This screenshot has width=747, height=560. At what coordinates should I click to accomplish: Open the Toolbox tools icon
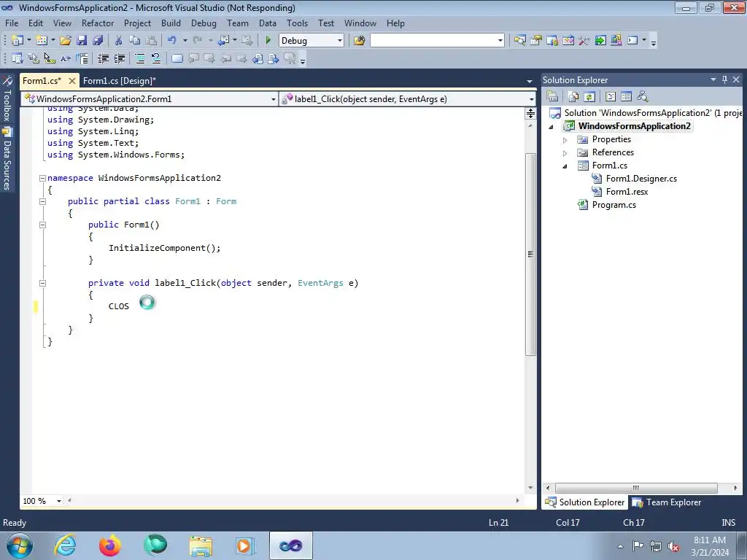(x=584, y=41)
